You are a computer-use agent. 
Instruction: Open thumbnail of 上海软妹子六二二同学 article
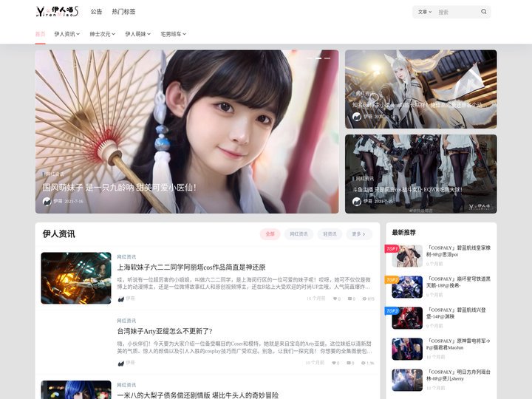pos(76,278)
